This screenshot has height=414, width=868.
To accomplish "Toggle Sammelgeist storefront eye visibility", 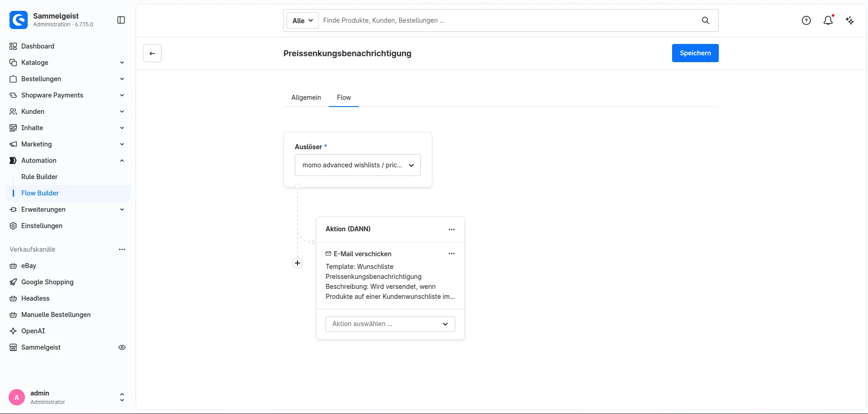I will point(122,347).
